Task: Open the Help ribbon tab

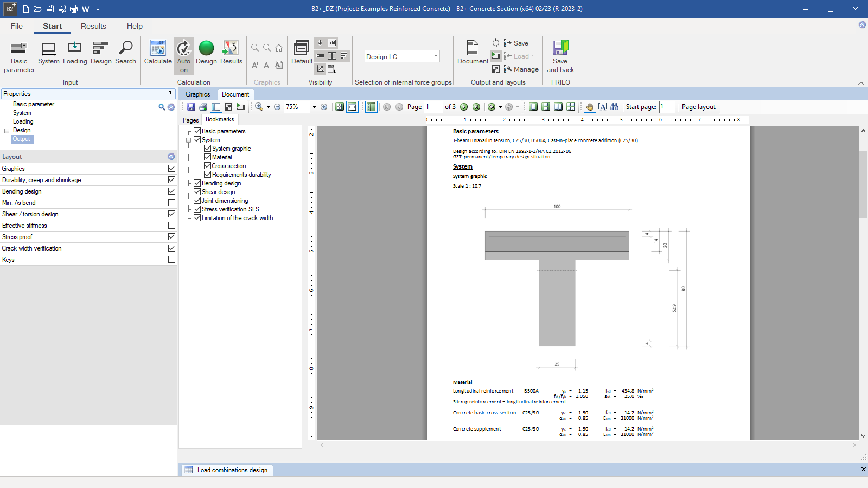Action: tap(135, 26)
